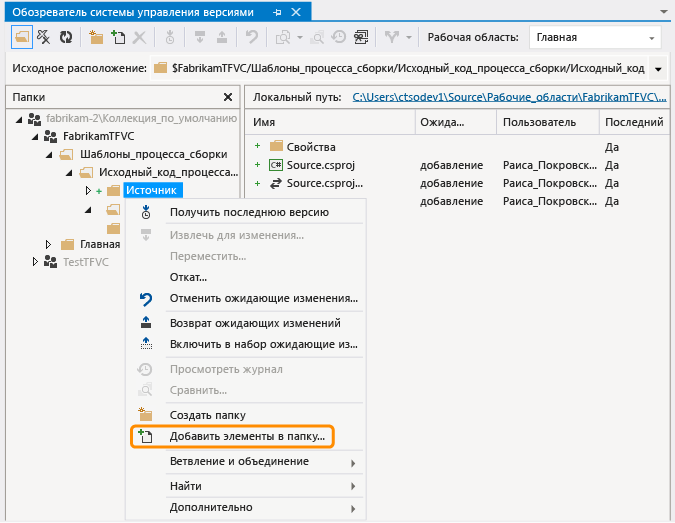The width and height of the screenshot is (675, 523).
Task: Click the Обозреватель системы управления версиями tab
Action: pos(133,12)
